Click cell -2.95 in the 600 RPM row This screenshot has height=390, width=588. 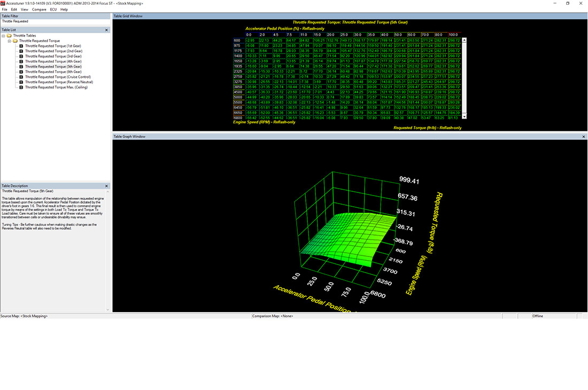(x=252, y=41)
